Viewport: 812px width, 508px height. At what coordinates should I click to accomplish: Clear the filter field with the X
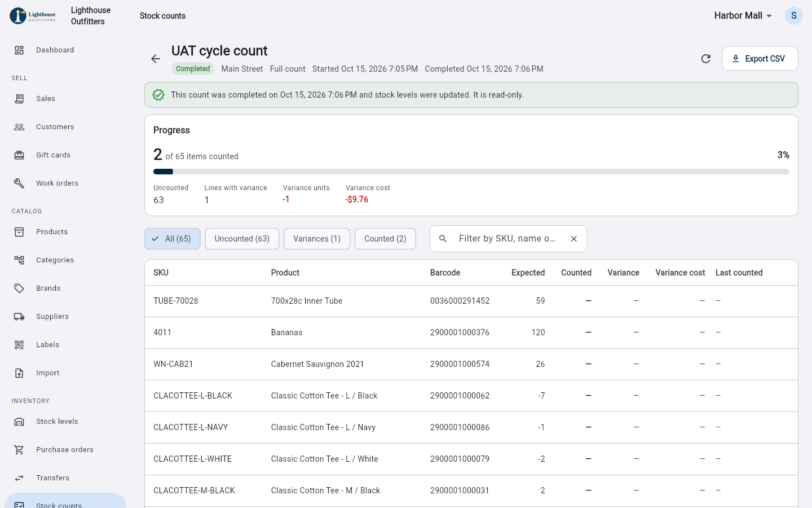tap(573, 239)
